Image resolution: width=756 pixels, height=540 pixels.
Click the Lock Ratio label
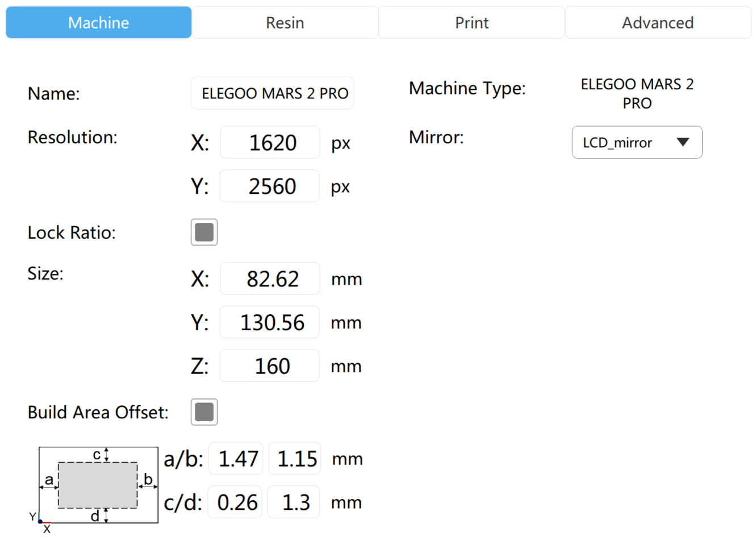[x=72, y=232]
